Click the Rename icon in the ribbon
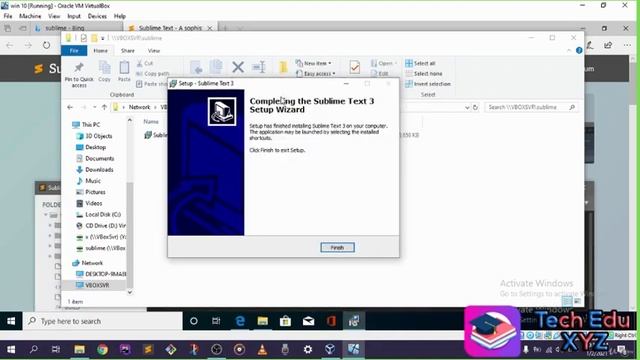 coord(259,67)
